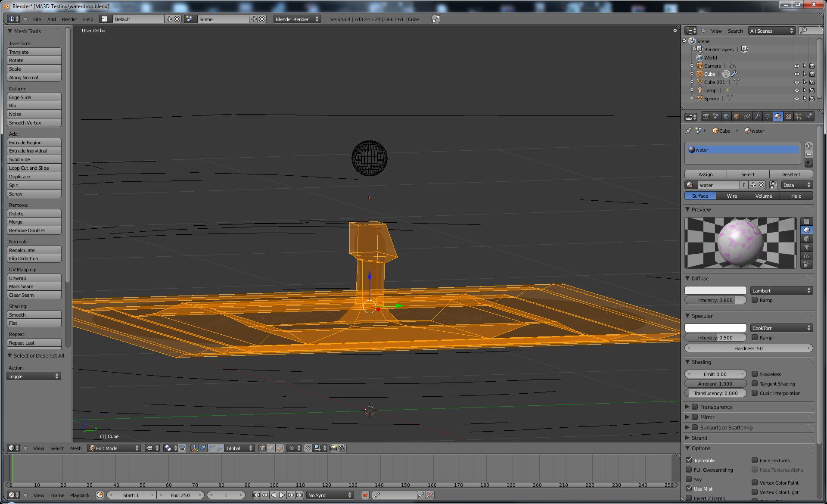
Task: Click the play animation button in timeline
Action: 282,495
